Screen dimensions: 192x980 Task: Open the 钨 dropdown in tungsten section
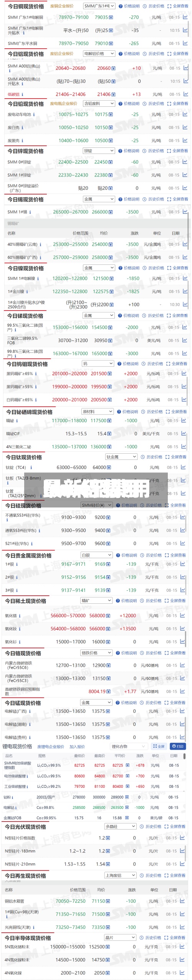[x=98, y=364]
